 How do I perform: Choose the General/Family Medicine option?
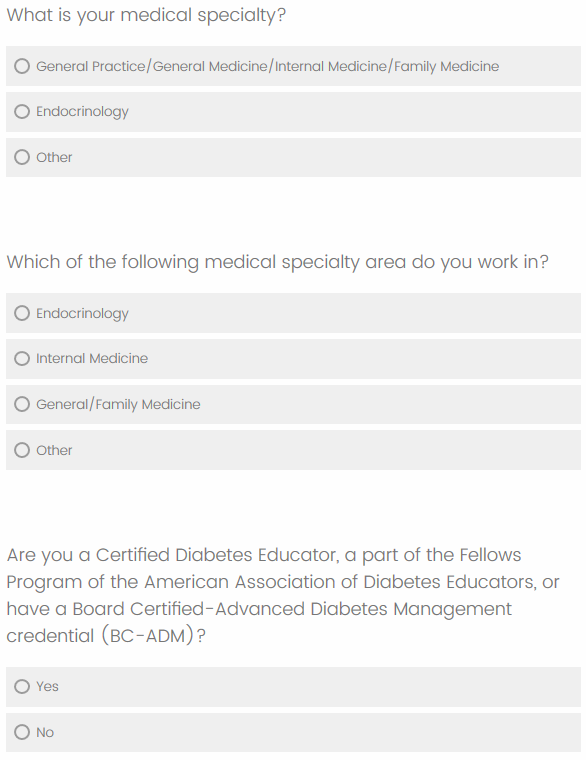(x=22, y=404)
